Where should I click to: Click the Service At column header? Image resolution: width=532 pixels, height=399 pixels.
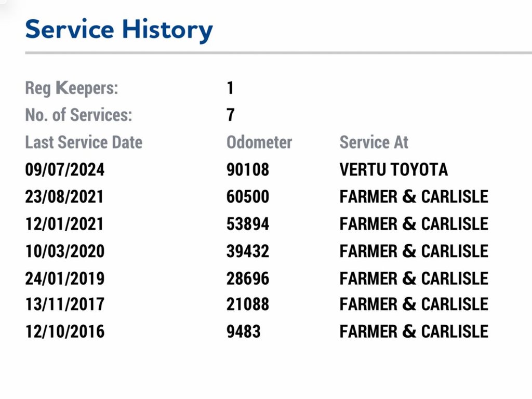(x=374, y=142)
